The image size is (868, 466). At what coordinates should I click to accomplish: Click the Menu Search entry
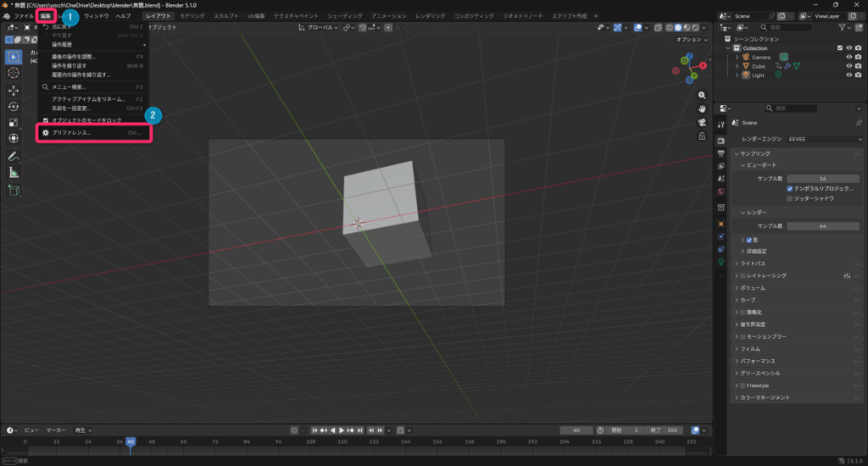click(70, 86)
